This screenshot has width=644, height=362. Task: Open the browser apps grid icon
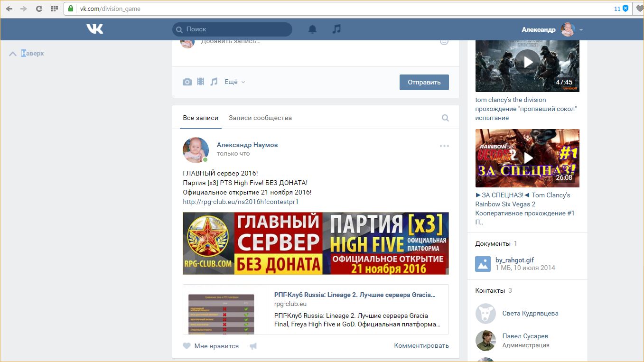tap(54, 9)
